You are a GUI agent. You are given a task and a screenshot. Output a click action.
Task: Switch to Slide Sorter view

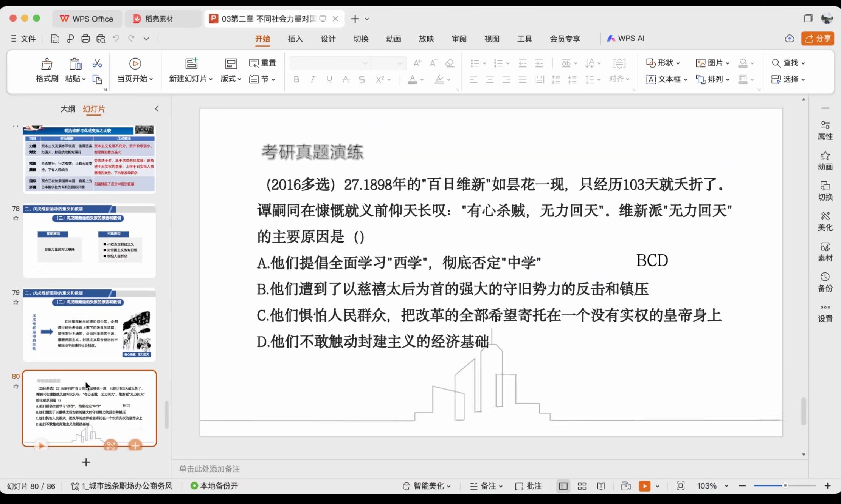[x=582, y=486]
